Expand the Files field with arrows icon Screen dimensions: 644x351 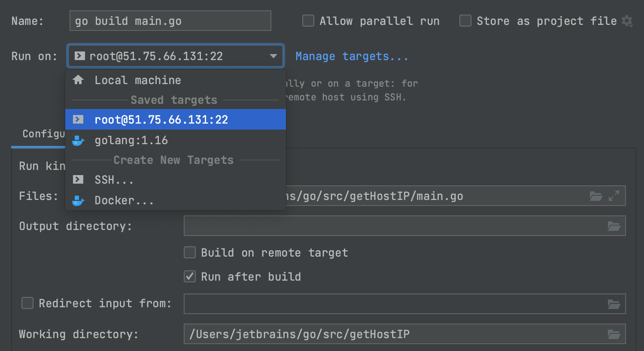[614, 196]
